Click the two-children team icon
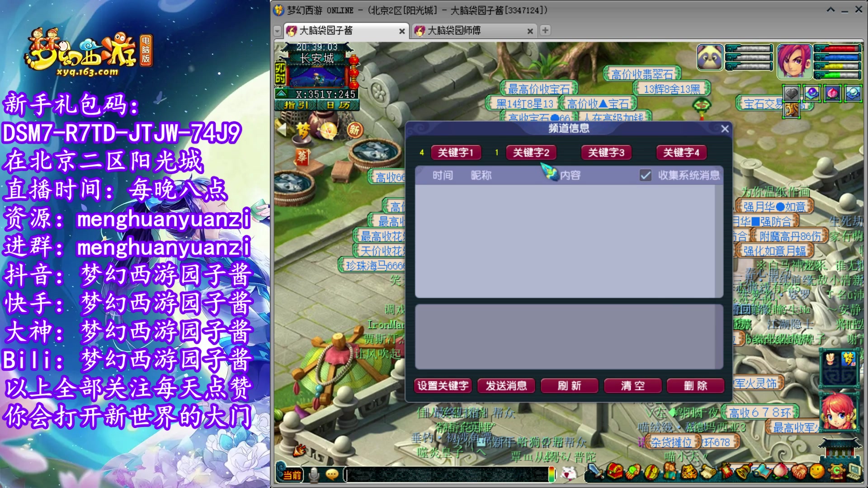 [x=670, y=471]
